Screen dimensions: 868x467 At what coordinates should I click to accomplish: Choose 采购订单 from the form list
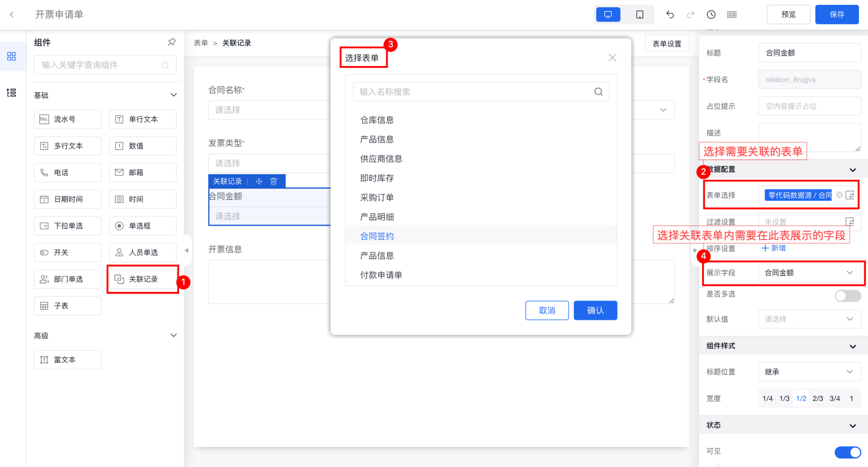tap(377, 198)
